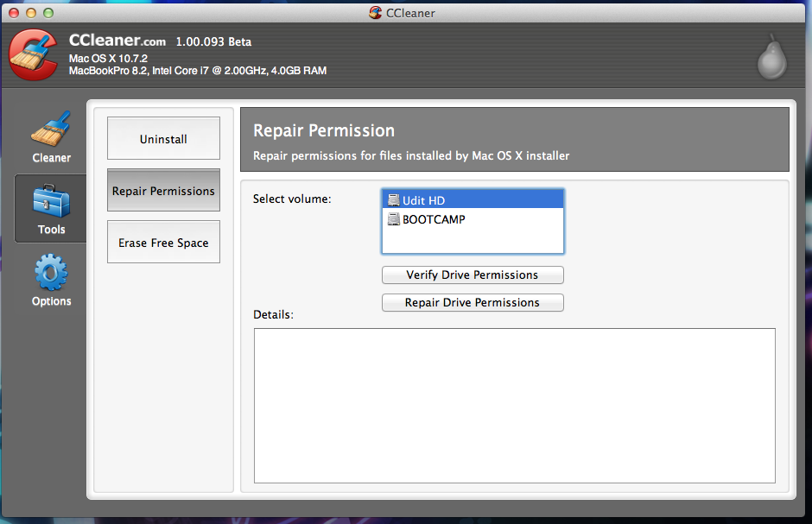The width and height of the screenshot is (812, 524).
Task: Click inside the Details output box
Action: tap(514, 406)
